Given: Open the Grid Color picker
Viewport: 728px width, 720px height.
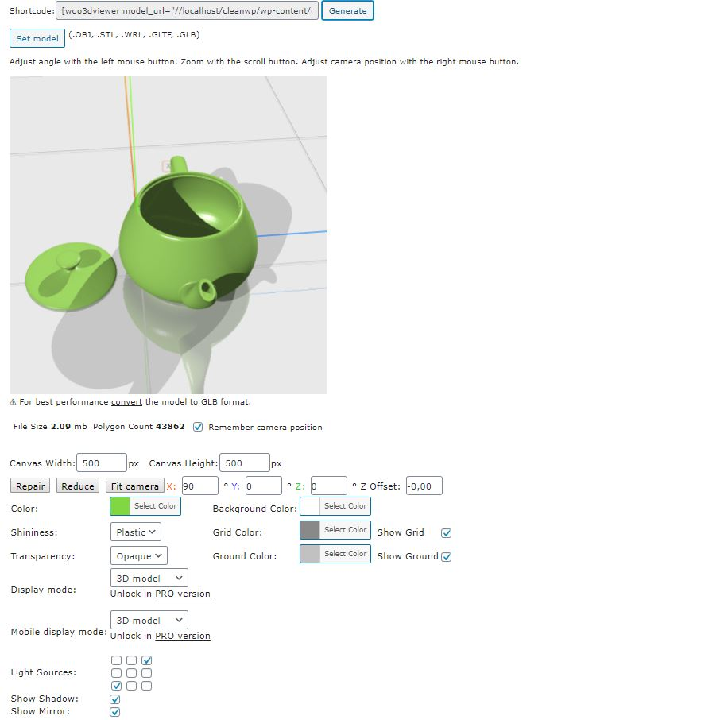Looking at the screenshot, I should [335, 530].
